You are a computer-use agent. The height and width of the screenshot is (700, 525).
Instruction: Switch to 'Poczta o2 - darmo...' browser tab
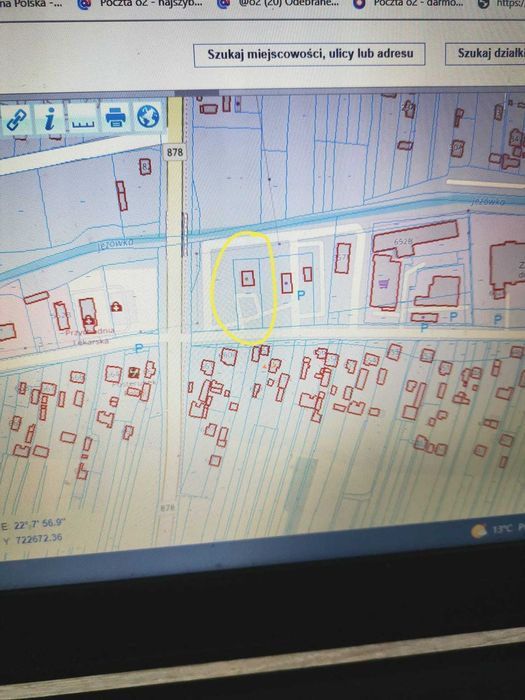(408, 4)
